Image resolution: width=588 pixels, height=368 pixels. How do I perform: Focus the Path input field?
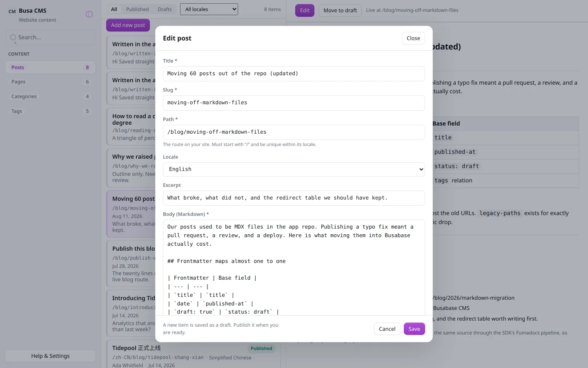[294, 132]
